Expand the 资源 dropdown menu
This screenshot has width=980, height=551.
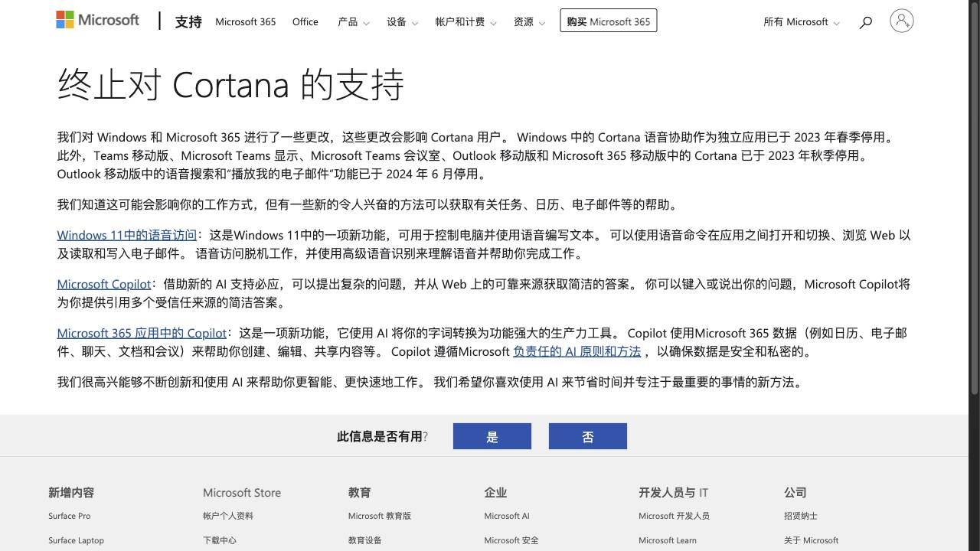point(529,22)
